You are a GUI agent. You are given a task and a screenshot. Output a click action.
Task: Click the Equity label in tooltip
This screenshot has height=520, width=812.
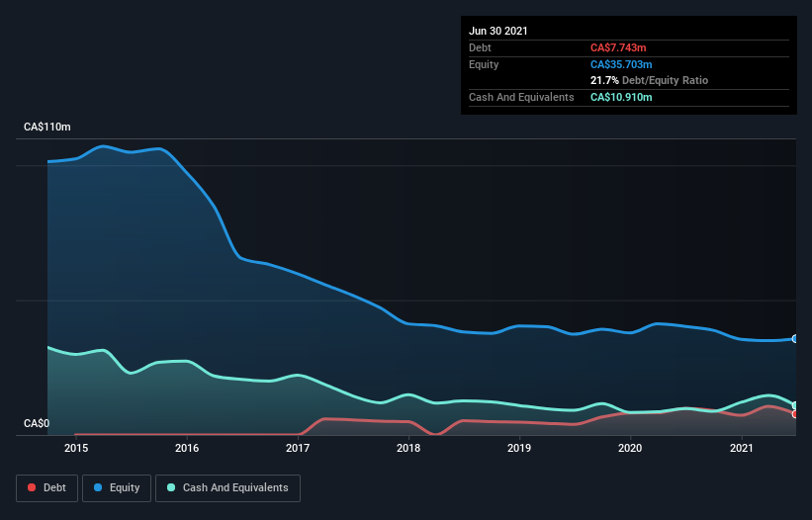tap(484, 64)
